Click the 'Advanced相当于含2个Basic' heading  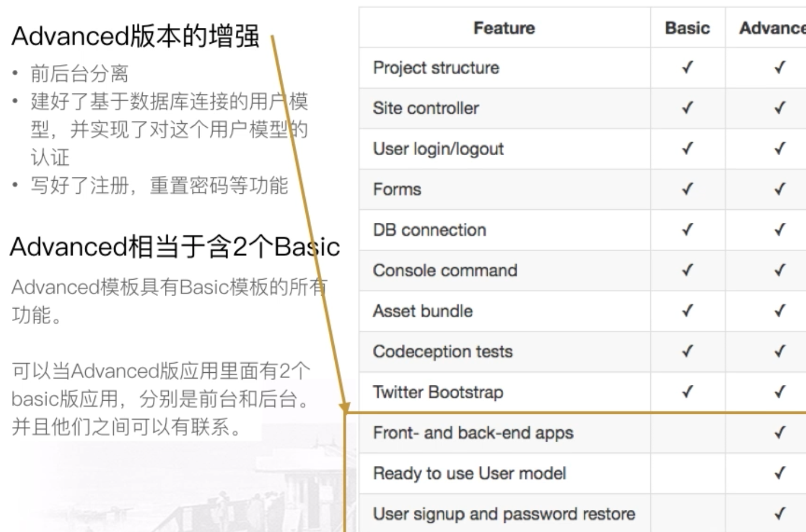click(175, 247)
